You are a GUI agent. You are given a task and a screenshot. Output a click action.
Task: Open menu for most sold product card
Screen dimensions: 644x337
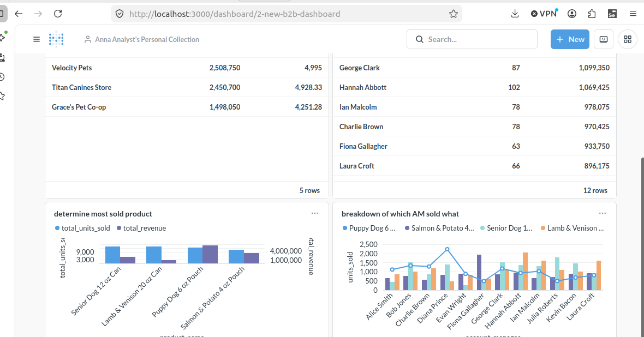click(314, 213)
